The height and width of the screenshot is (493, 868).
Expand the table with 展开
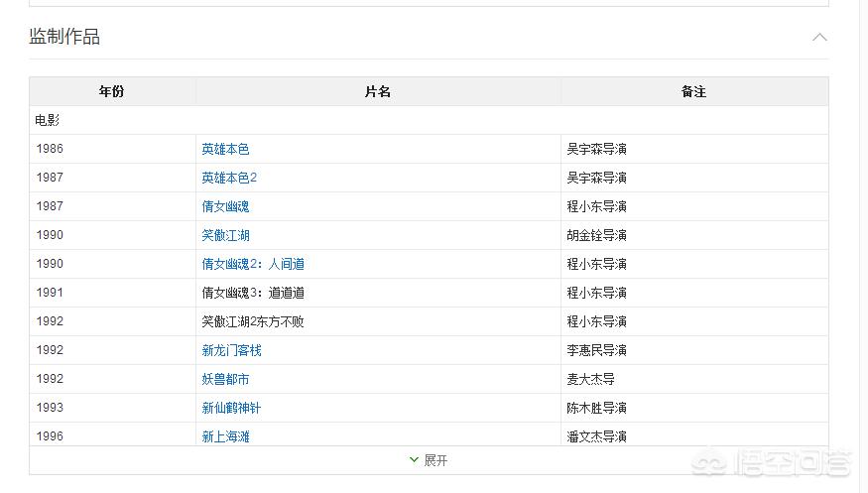click(429, 460)
